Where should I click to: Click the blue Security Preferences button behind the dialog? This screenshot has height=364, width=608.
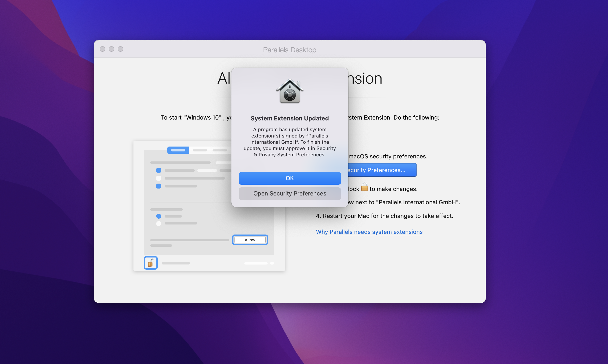click(382, 170)
